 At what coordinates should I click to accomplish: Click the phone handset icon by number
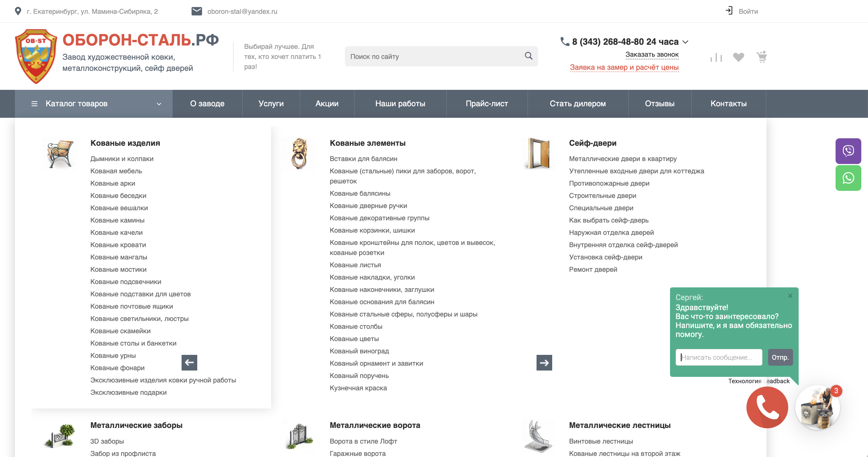[565, 41]
